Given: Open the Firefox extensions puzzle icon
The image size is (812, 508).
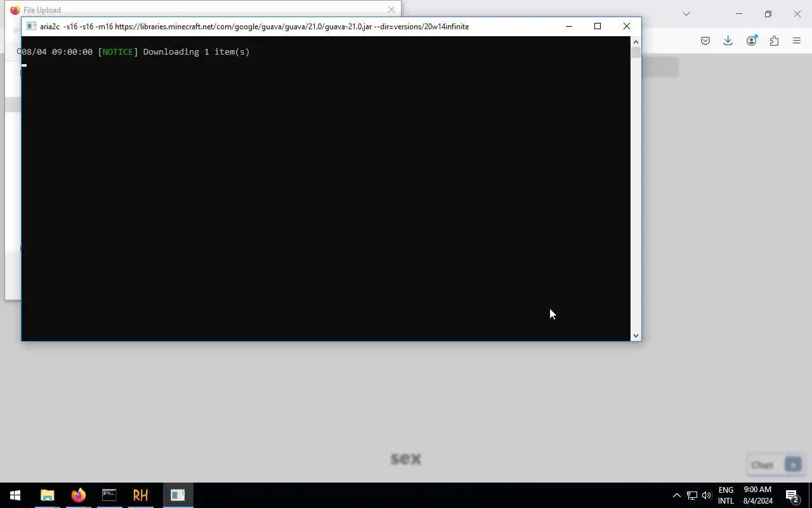Looking at the screenshot, I should point(774,41).
